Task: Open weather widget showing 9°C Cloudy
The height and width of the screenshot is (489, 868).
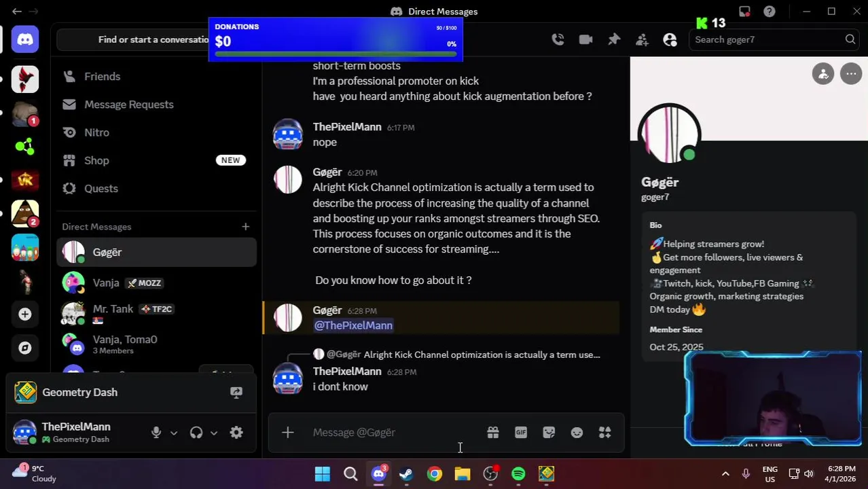Action: 35,473
